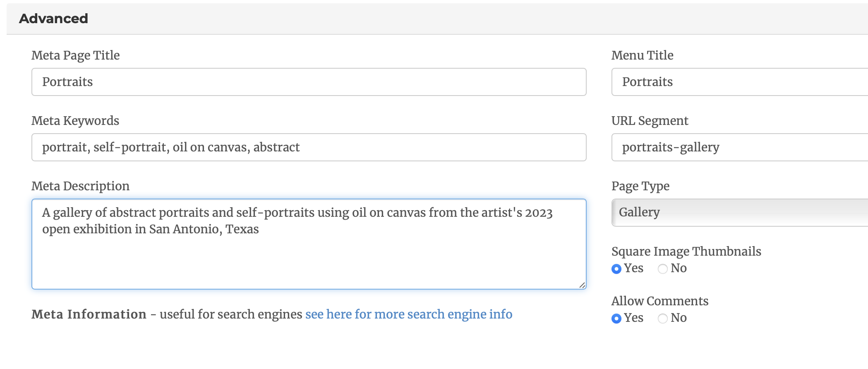Viewport: 868px width, 369px height.
Task: Choose No for Allow Comments
Action: click(663, 319)
